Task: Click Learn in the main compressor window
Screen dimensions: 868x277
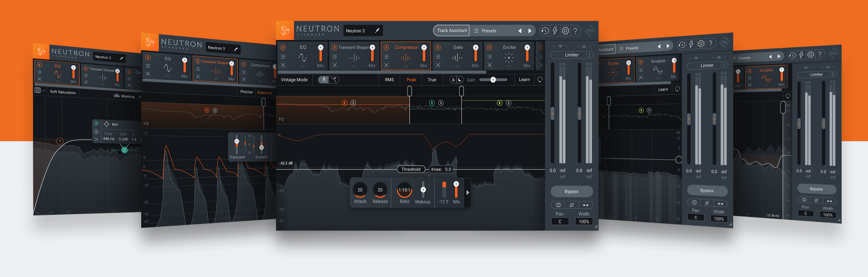Action: 524,80
